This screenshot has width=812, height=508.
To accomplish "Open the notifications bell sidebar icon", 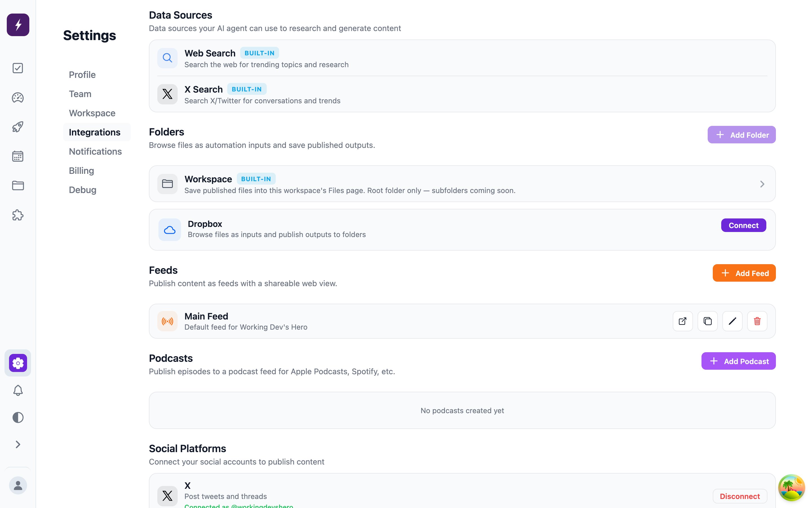I will (x=18, y=390).
